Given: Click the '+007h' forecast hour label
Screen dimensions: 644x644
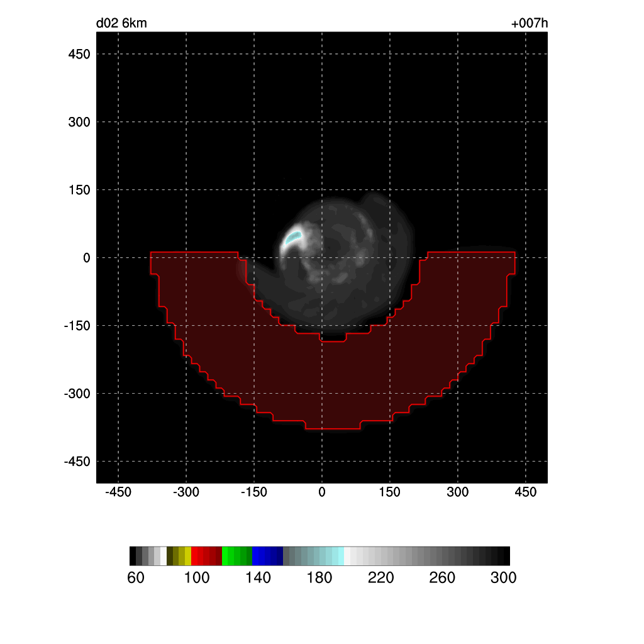Looking at the screenshot, I should coord(530,23).
